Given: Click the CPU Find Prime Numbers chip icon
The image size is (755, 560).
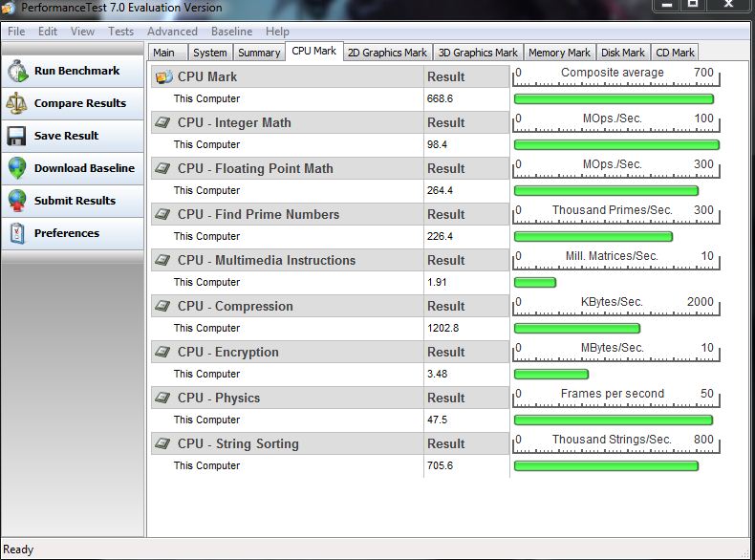Looking at the screenshot, I should coord(162,214).
